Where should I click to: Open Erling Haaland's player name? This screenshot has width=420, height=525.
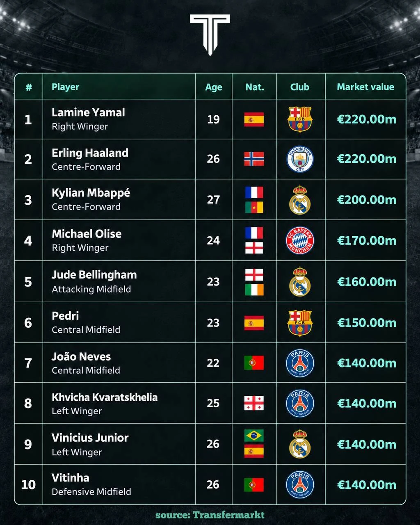(90, 153)
